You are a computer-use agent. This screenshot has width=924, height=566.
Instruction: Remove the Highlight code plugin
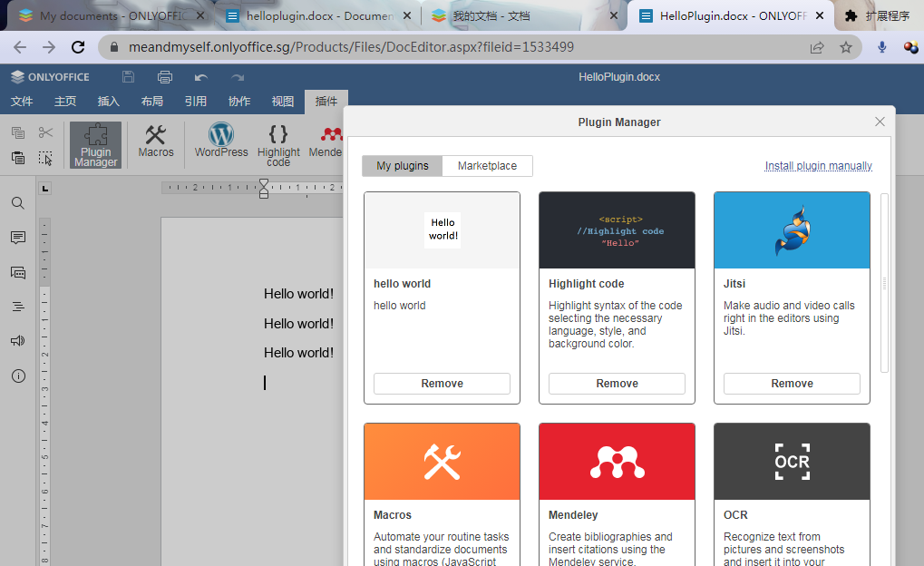point(617,383)
